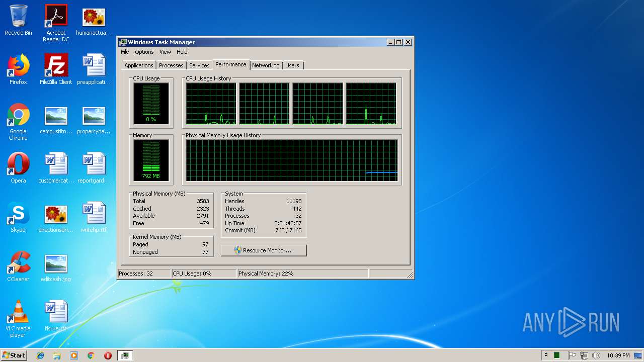Open the Recycle Bin desktop icon

click(18, 21)
